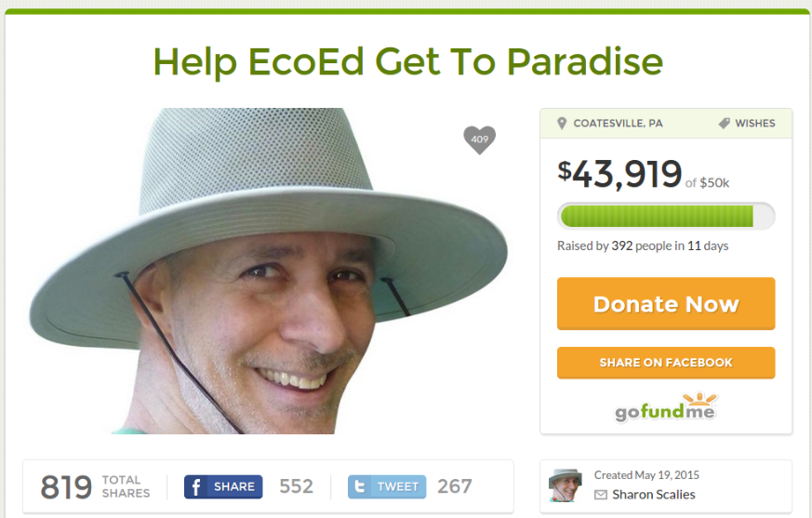
Task: Click the gofundme logo
Action: click(x=666, y=407)
